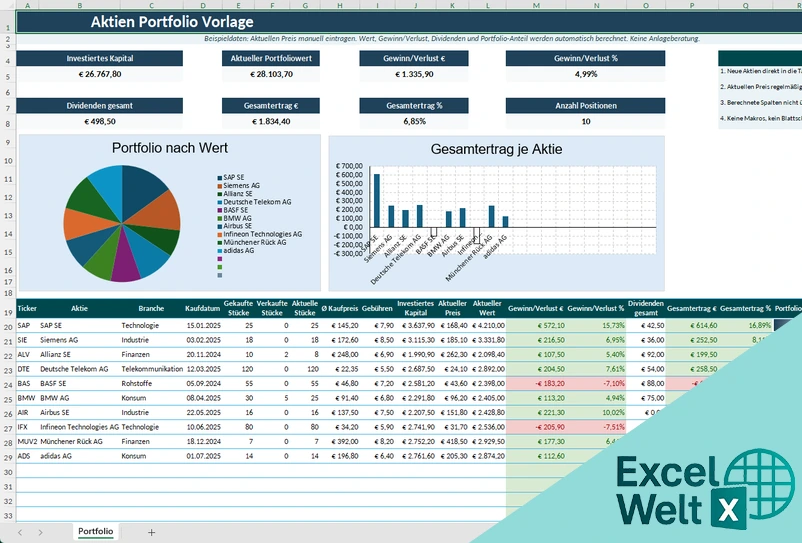Viewport: 802px width, 543px height.
Task: Select value € 28.103,70
Action: [x=271, y=74]
